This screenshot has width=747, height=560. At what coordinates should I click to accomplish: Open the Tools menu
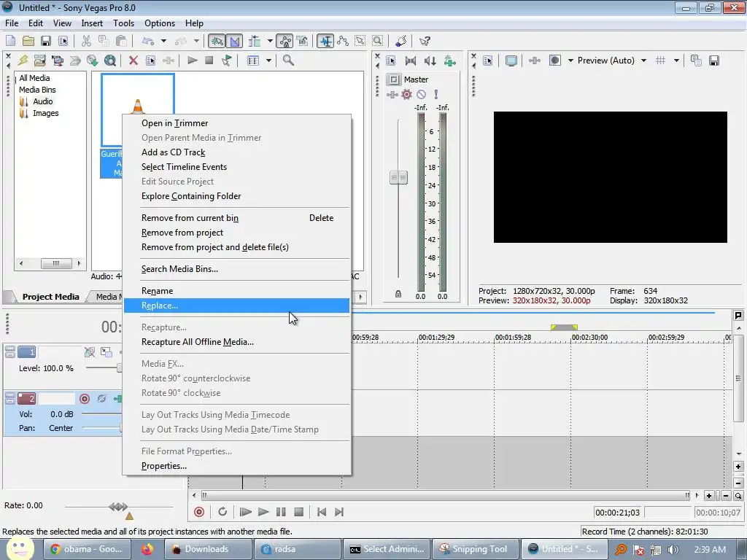pyautogui.click(x=123, y=23)
